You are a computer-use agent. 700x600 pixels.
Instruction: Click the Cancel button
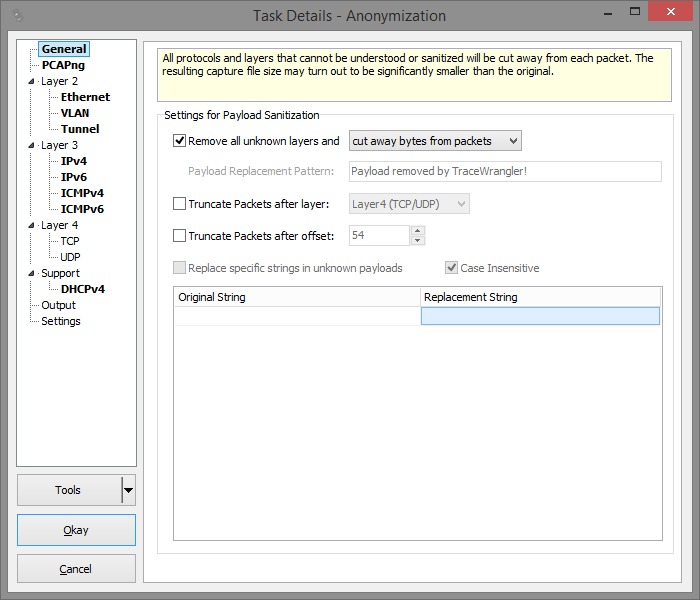tap(76, 569)
